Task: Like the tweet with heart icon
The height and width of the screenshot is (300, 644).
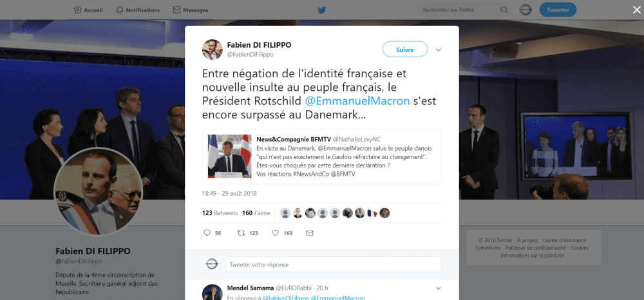Action: [x=276, y=232]
